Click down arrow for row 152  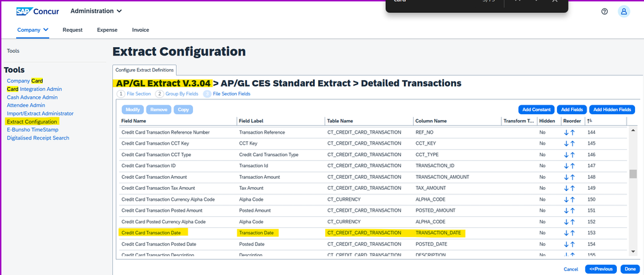click(567, 222)
